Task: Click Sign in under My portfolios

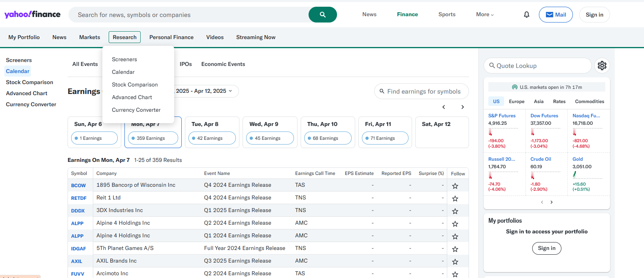Action: 547,248
